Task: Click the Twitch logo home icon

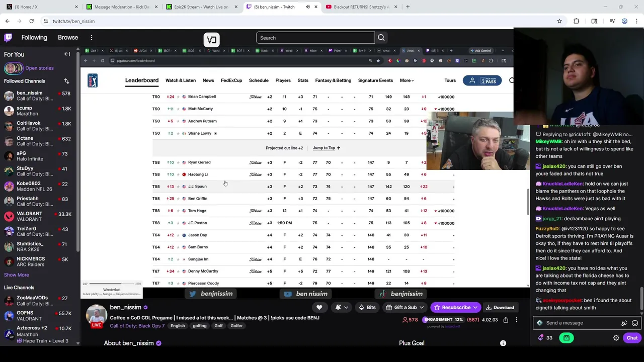Action: [x=8, y=38]
